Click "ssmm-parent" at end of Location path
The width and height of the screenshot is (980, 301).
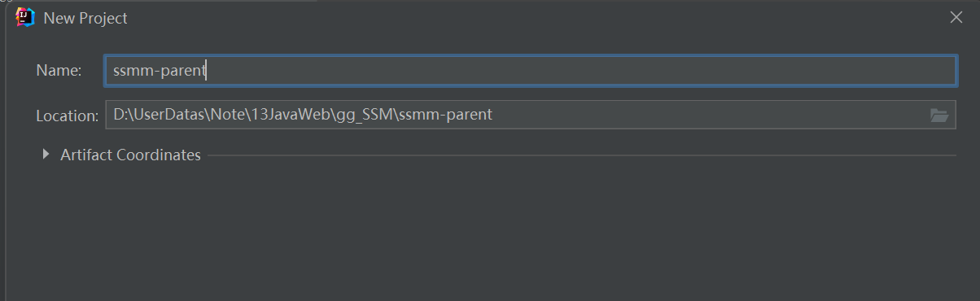pos(448,115)
